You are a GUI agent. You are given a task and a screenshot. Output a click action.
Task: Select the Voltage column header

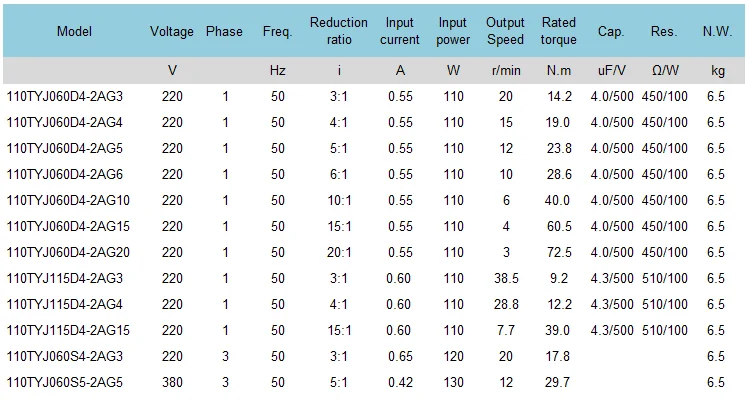point(172,31)
